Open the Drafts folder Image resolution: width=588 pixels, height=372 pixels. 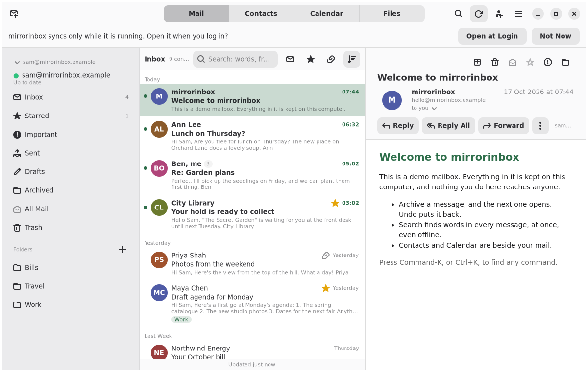pyautogui.click(x=71, y=172)
